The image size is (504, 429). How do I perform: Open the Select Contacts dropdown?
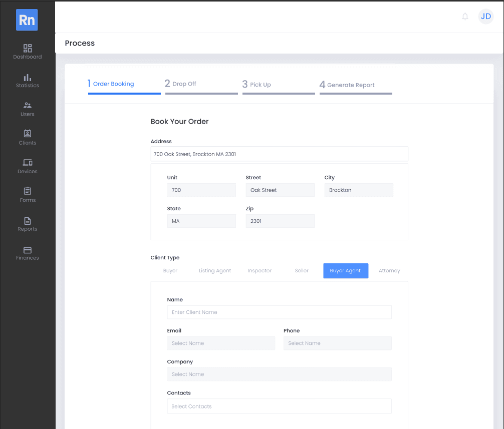pyautogui.click(x=279, y=406)
